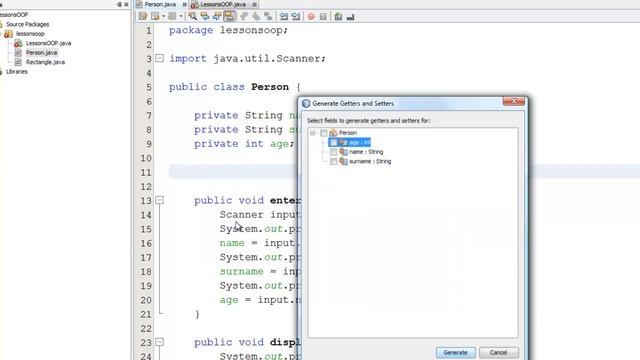Image resolution: width=640 pixels, height=360 pixels.
Task: Click empty highlighted line 11 in editor
Action: point(233,172)
